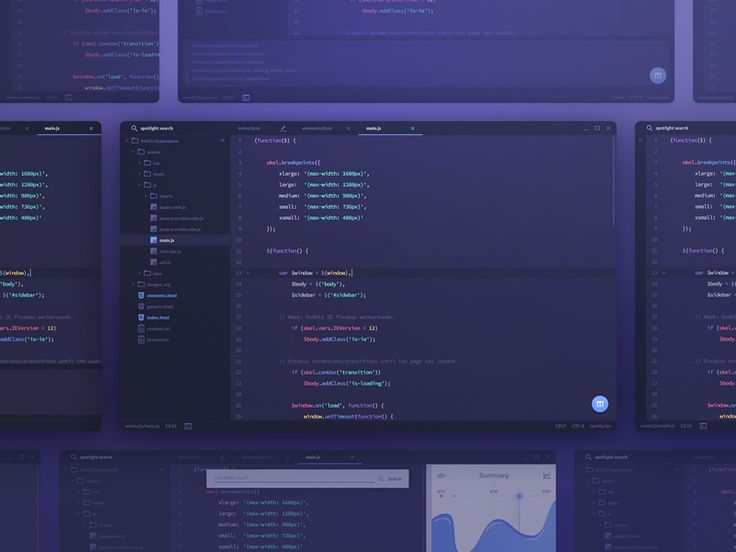Screen dimensions: 736x552
Task: Click spotlight search icon in right window
Action: (650, 128)
